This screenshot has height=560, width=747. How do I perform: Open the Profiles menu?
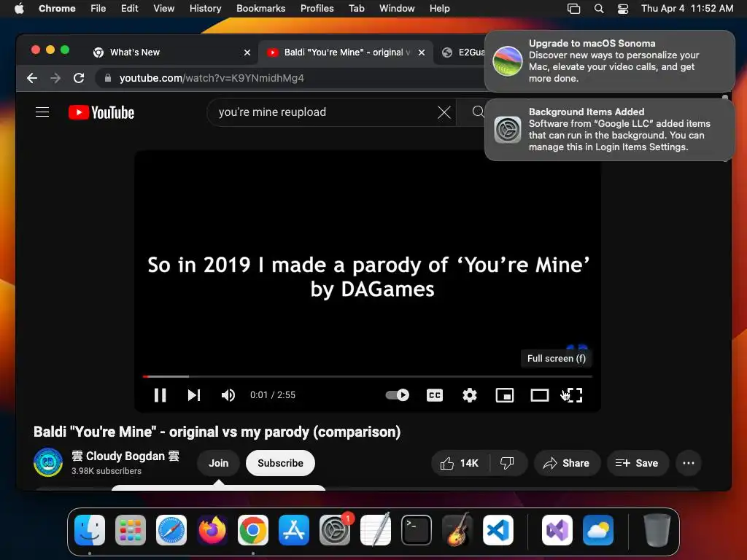tap(317, 8)
